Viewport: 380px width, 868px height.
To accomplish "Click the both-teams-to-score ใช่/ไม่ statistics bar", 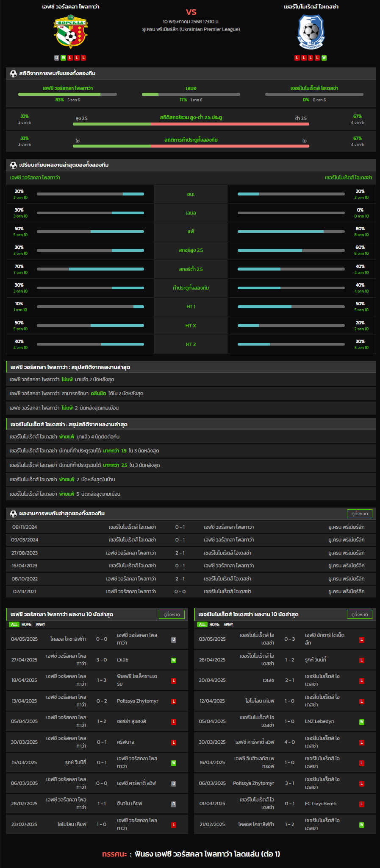I will pyautogui.click(x=191, y=146).
